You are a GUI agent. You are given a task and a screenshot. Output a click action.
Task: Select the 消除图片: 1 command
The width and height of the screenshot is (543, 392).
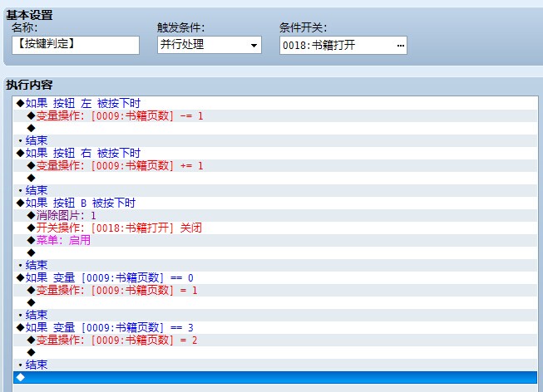(x=275, y=216)
